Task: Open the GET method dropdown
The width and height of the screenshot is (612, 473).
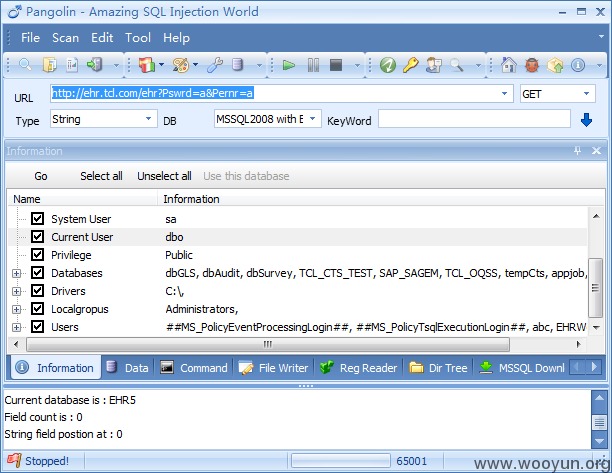Action: tap(586, 94)
